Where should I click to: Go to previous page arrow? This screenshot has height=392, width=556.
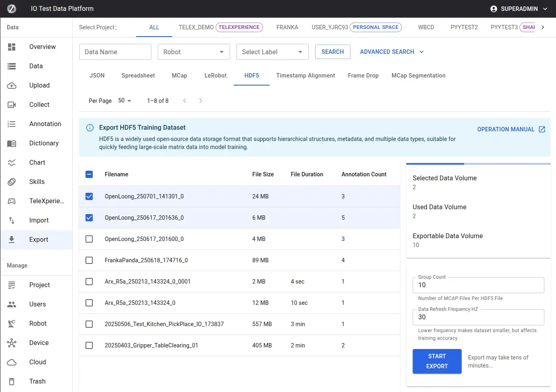click(x=185, y=101)
